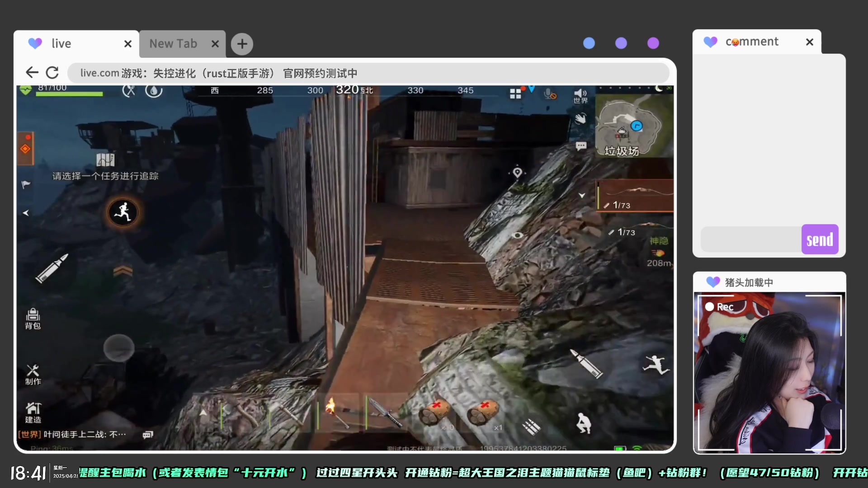Viewport: 868px width, 488px height.
Task: Tap the water droplet thirst icon
Action: [x=154, y=91]
